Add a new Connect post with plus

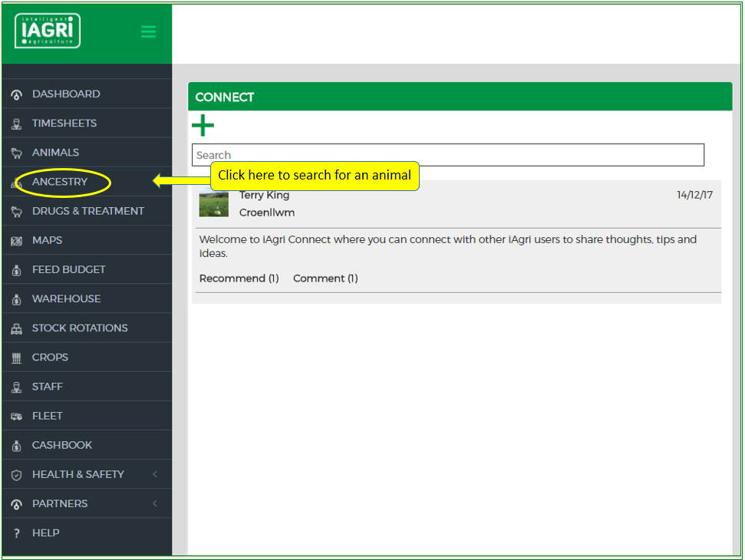[x=203, y=125]
